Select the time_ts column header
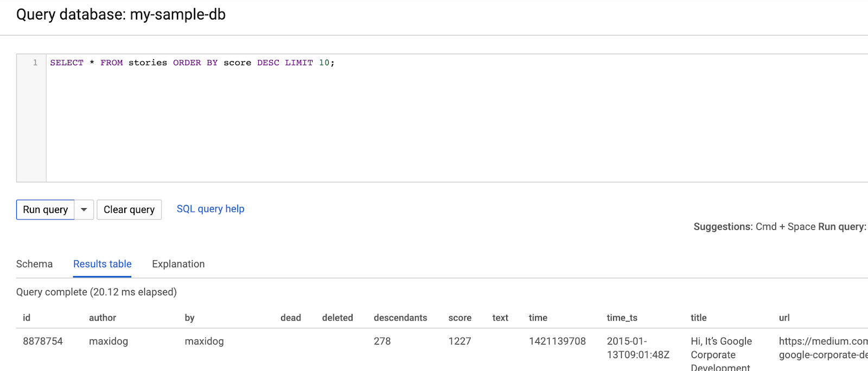Image resolution: width=868 pixels, height=371 pixels. pyautogui.click(x=622, y=318)
